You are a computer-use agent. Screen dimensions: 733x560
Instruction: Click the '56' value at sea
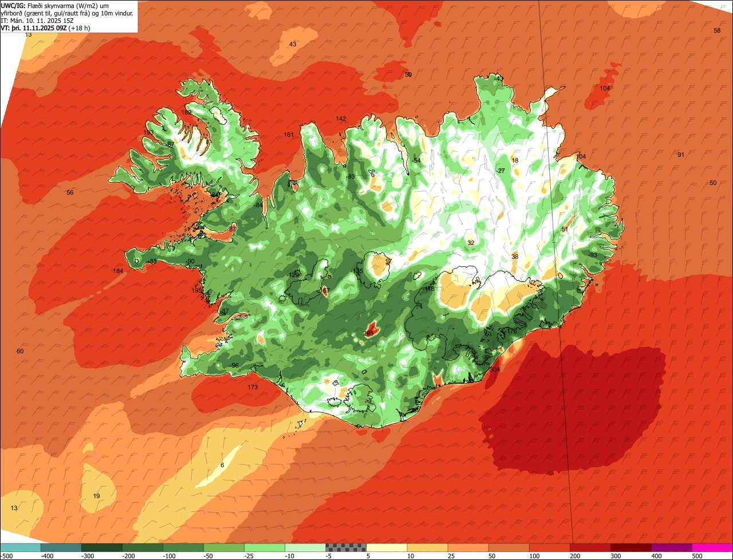point(70,192)
